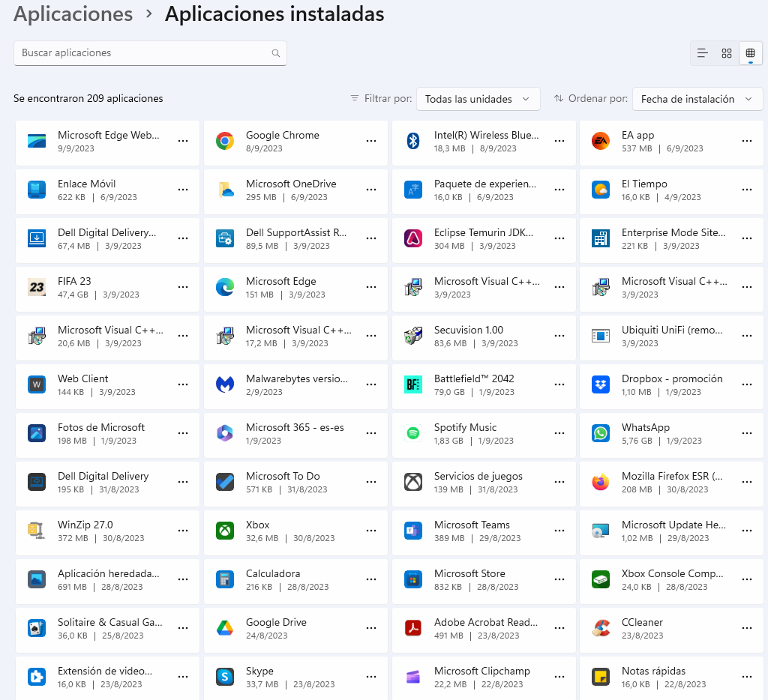Screen dimensions: 768x700
Task: Click the Battlefield 2042 icon
Action: point(413,384)
